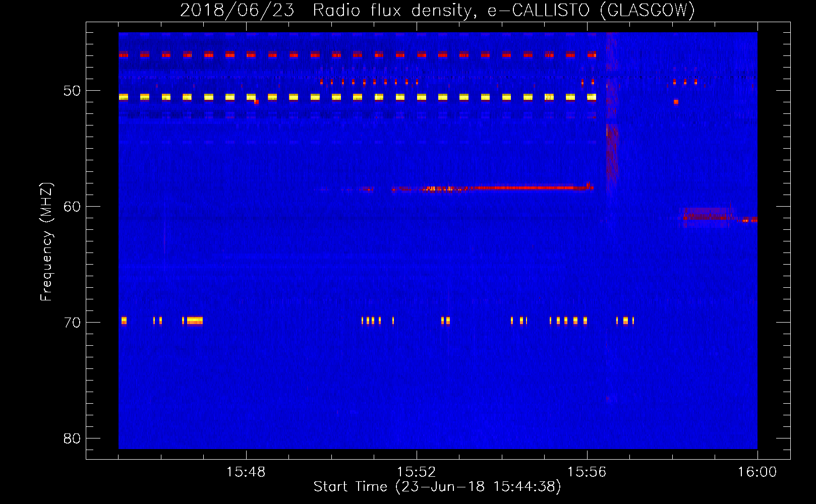The height and width of the screenshot is (504, 816).
Task: Click the 16:00 time axis label
Action: 757,472
